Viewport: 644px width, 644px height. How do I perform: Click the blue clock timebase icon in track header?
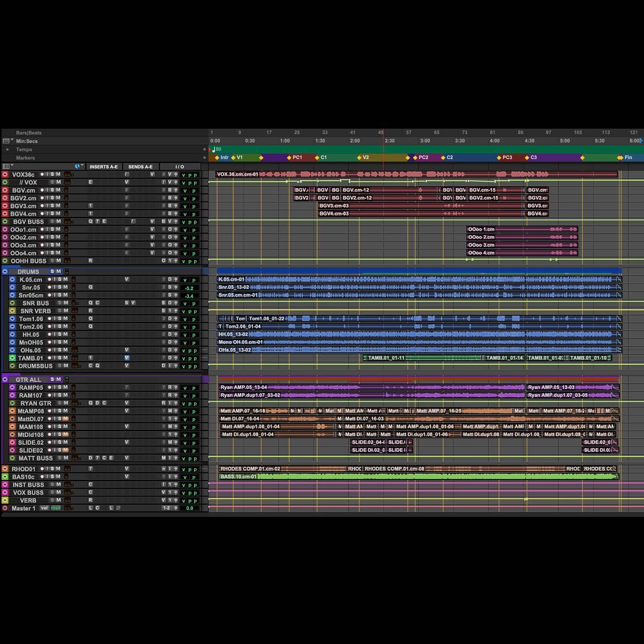pos(77,166)
